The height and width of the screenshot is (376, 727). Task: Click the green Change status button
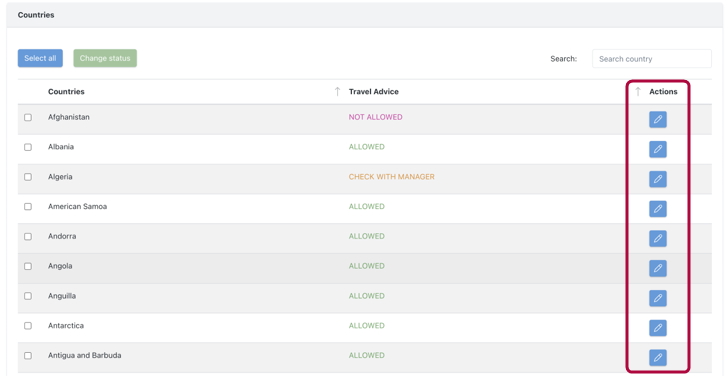click(x=105, y=58)
